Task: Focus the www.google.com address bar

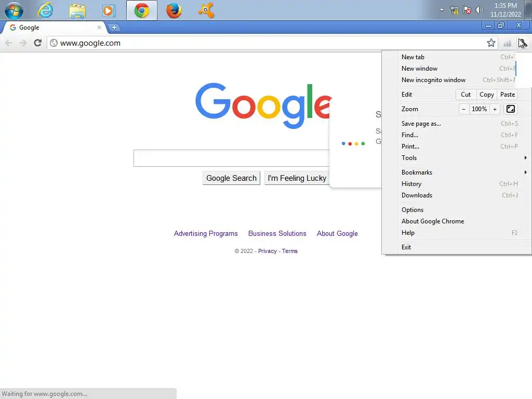Action: [x=271, y=43]
